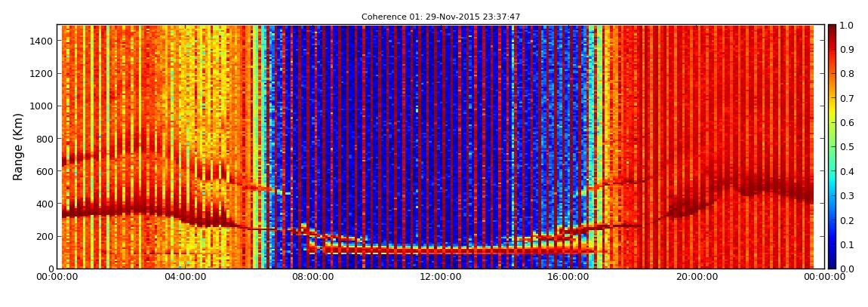Viewport: 868px width, 307px height.
Task: Click the 'Range (Km)' y-axis label
Action: click(x=18, y=146)
